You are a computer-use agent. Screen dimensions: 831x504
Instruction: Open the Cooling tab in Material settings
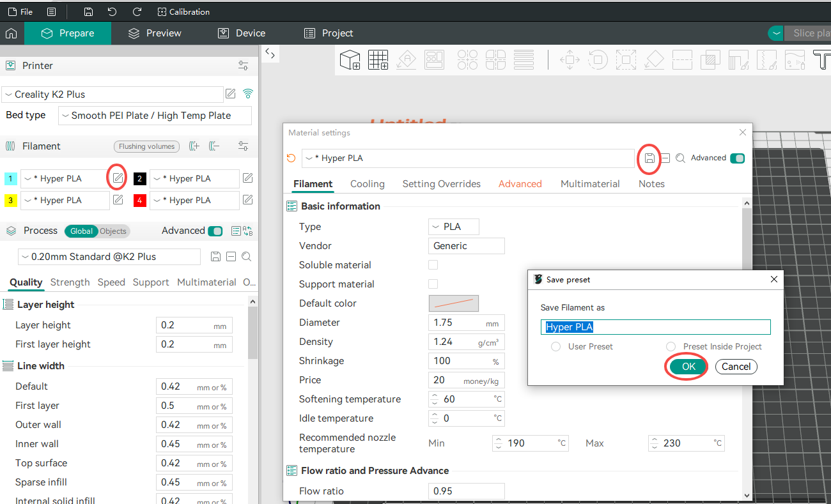click(x=368, y=184)
